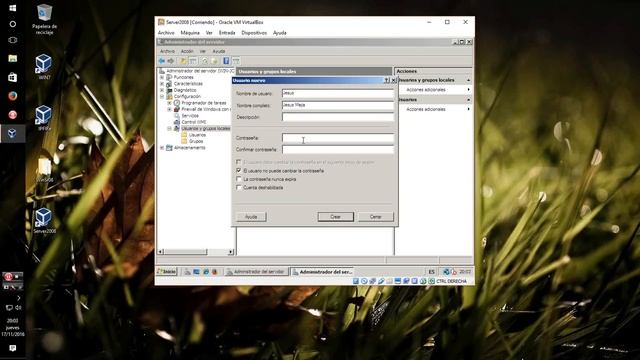
Task: Select the Server2008 VirtualBox desktop shortcut
Action: (44, 220)
